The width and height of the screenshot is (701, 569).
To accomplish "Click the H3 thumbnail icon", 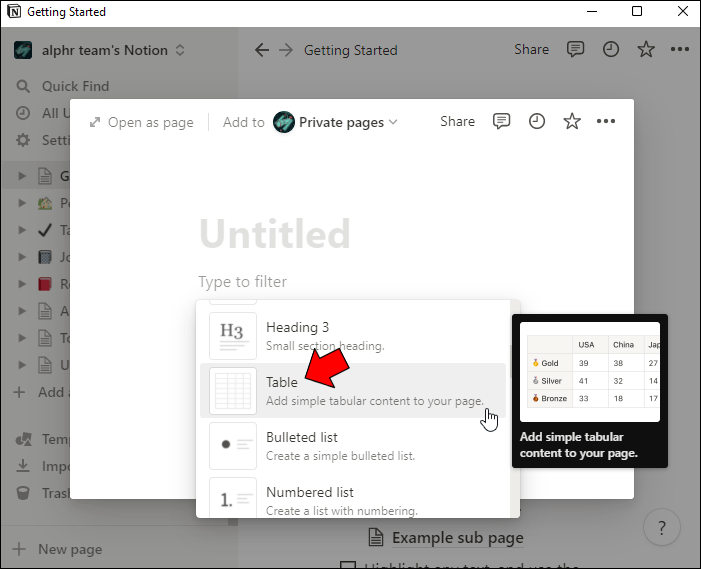I will coord(233,336).
